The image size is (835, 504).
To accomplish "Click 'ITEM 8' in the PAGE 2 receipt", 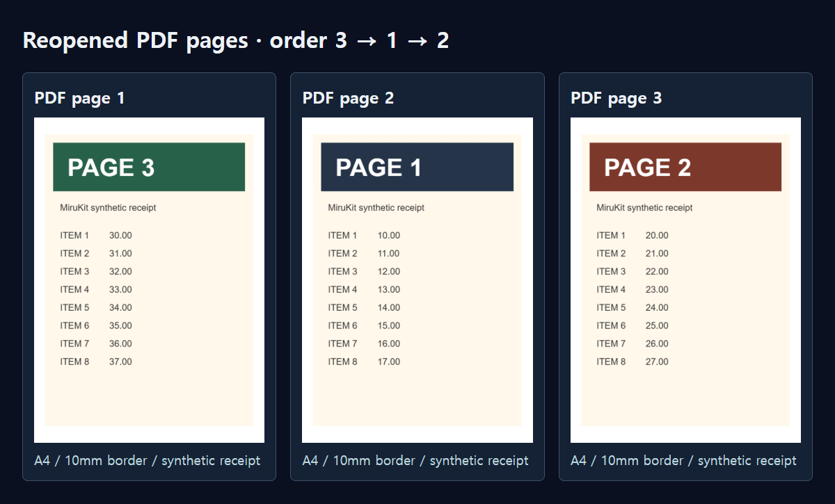I will tap(611, 362).
